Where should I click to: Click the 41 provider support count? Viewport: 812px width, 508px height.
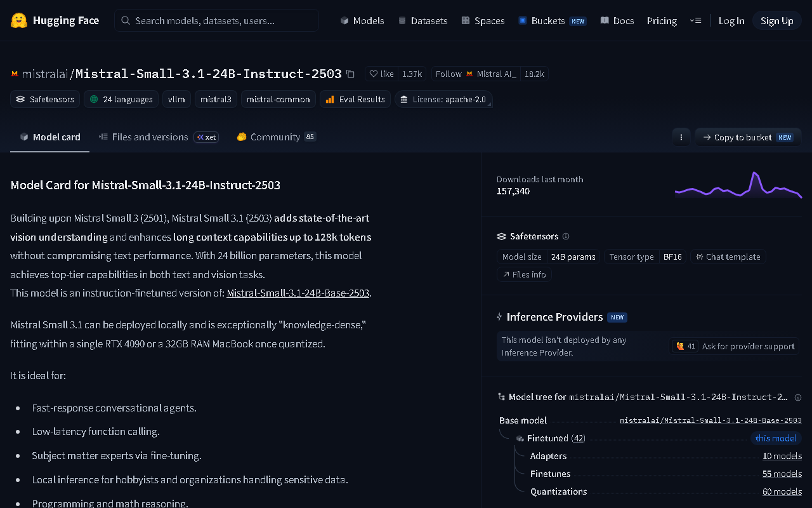[x=686, y=346]
